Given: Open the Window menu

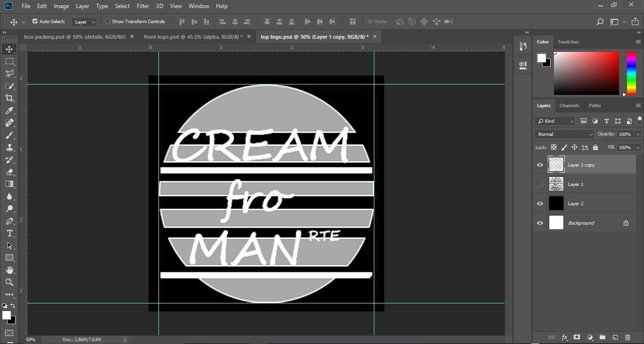Looking at the screenshot, I should pyautogui.click(x=198, y=6).
